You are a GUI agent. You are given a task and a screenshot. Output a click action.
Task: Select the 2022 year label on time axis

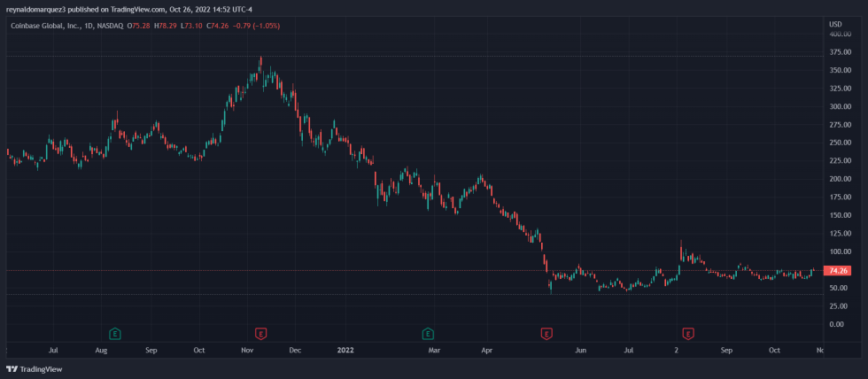coord(345,351)
